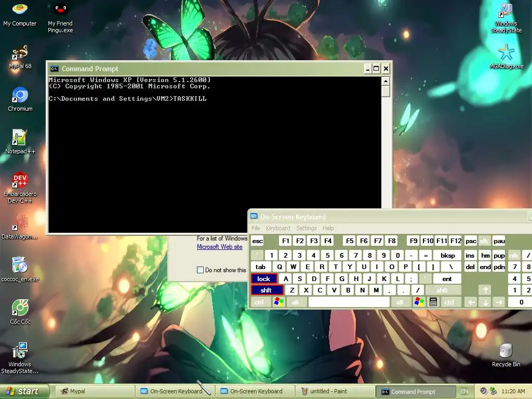532x399 pixels.
Task: Toggle the left shft key
Action: click(x=267, y=290)
